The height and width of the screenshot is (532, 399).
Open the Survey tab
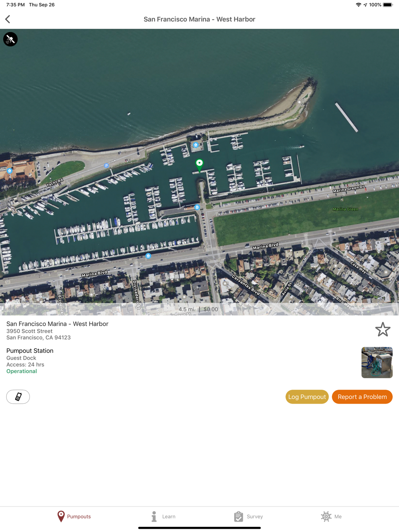pos(248,516)
